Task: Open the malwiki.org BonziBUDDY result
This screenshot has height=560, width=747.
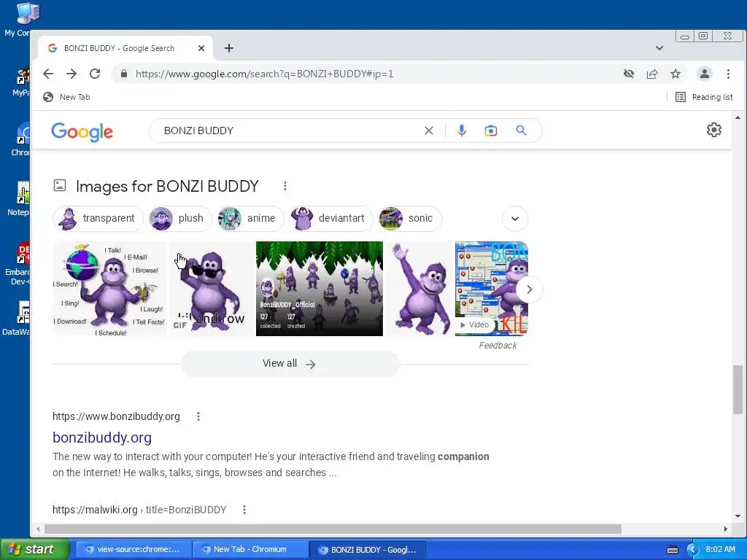Action: pyautogui.click(x=139, y=510)
